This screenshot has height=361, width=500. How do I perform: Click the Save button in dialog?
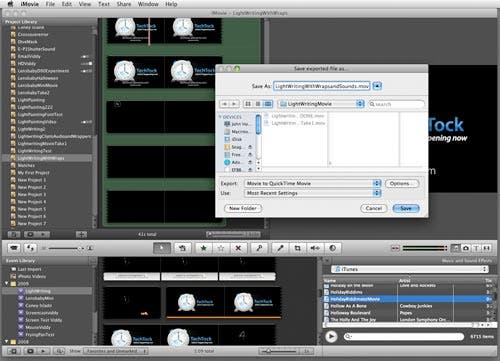[406, 208]
